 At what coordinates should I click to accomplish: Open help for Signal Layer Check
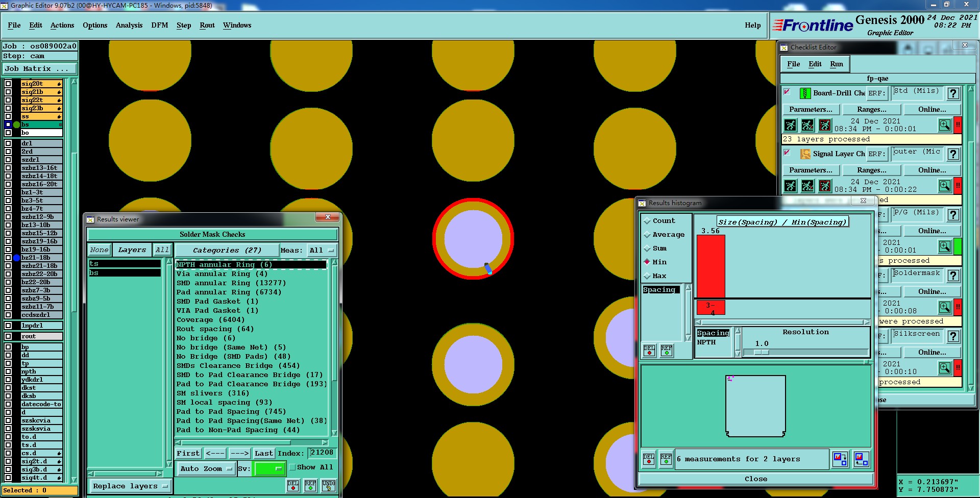click(x=953, y=154)
